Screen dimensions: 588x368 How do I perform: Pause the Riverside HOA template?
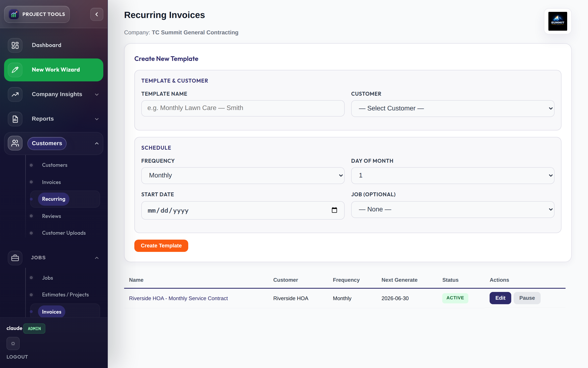(527, 298)
